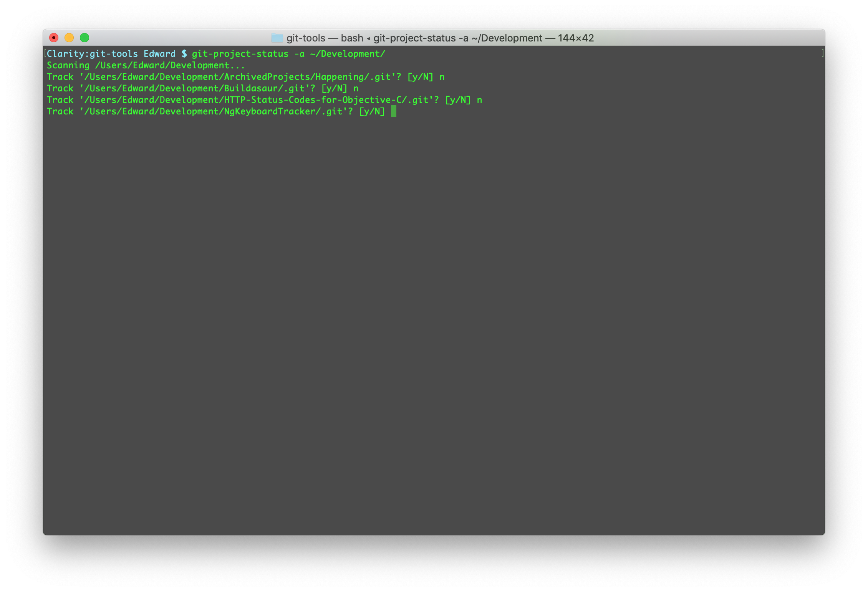Click the n answer after the Buildasaur prompt

[x=356, y=88]
